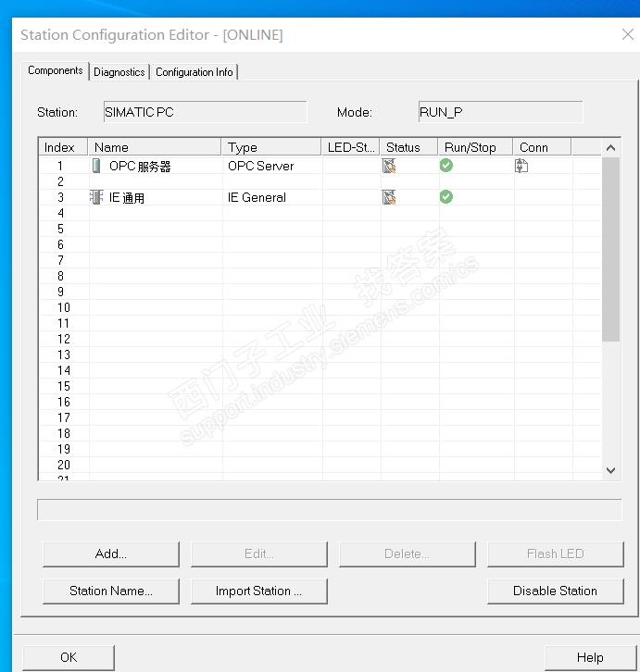Image resolution: width=640 pixels, height=672 pixels.
Task: Click the green run checkmark for IE General
Action: (x=446, y=197)
